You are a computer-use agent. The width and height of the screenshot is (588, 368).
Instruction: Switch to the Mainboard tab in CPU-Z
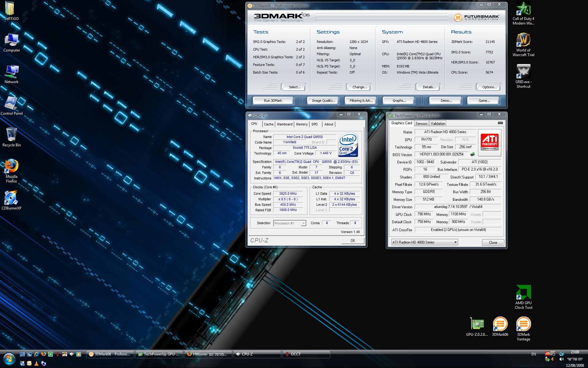(x=285, y=124)
